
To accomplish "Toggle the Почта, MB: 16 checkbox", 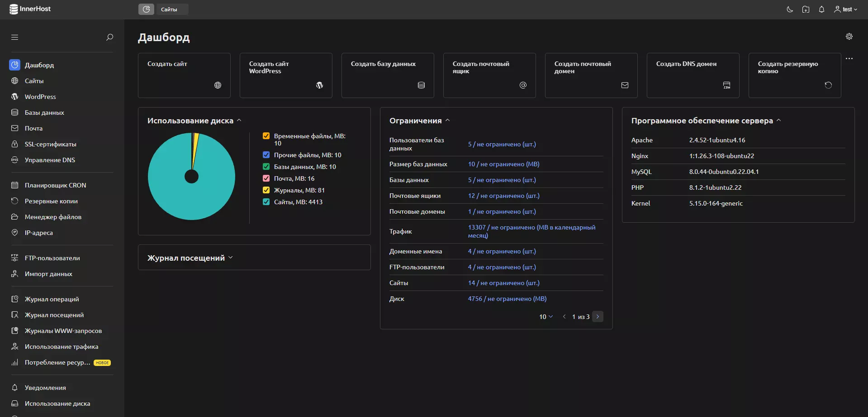I will (x=266, y=178).
